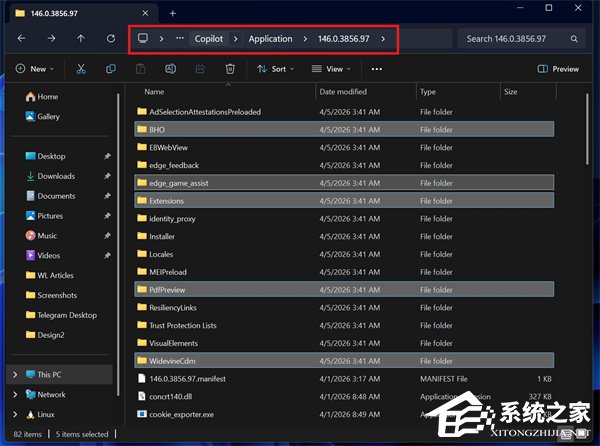Select the concrt140.dll file
Image resolution: width=600 pixels, height=446 pixels.
click(344, 396)
